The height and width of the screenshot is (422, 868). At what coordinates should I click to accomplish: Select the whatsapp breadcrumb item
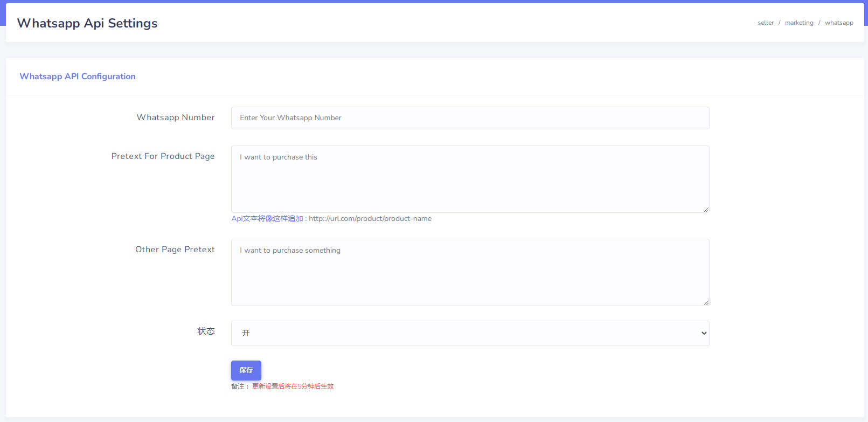coord(838,23)
